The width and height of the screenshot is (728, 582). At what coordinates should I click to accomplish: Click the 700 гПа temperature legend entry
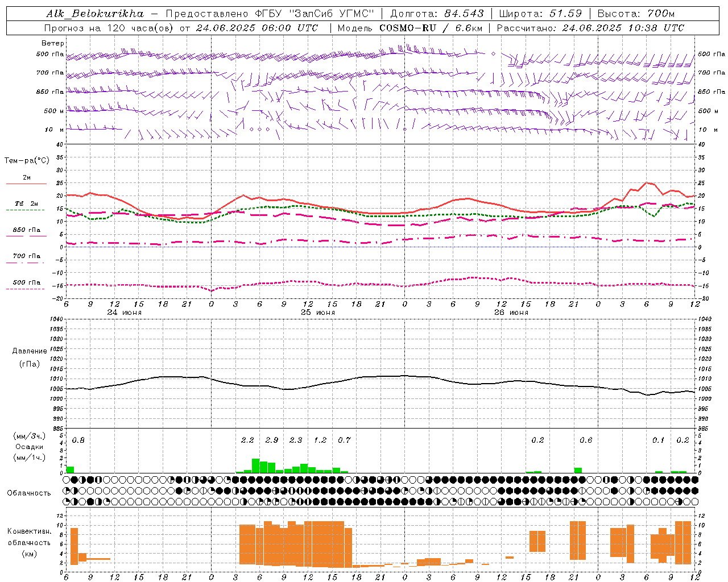(27, 256)
